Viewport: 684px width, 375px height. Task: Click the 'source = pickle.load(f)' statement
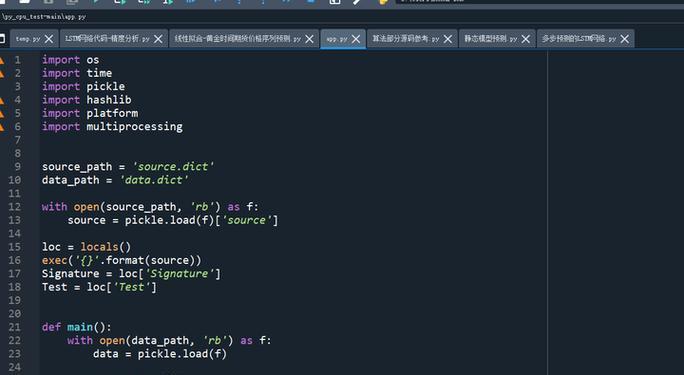173,220
